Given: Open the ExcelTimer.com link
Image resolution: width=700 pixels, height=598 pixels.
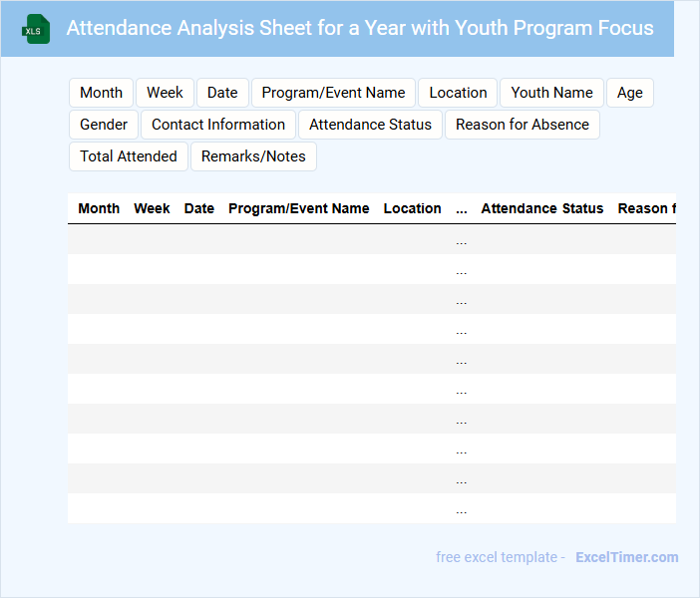Looking at the screenshot, I should point(626,557).
